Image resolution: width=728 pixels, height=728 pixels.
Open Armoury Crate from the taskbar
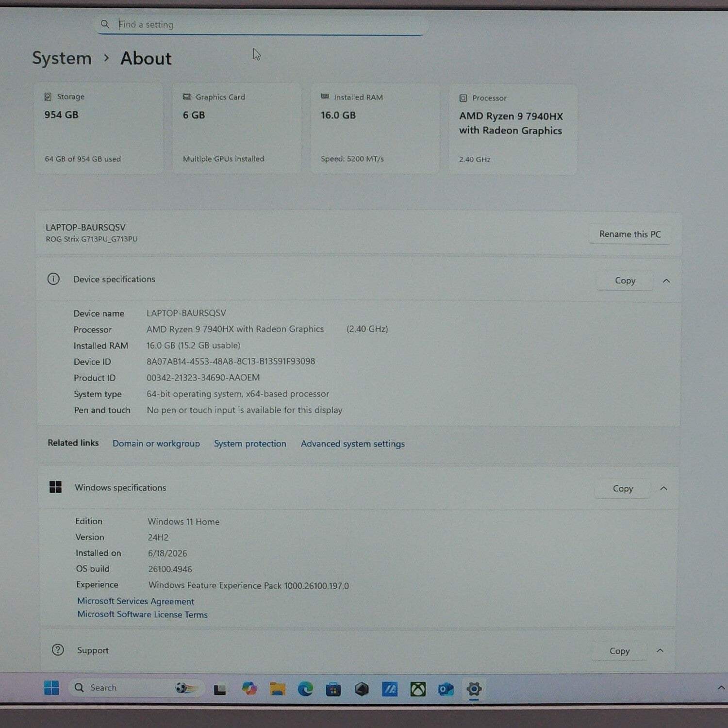[362, 689]
